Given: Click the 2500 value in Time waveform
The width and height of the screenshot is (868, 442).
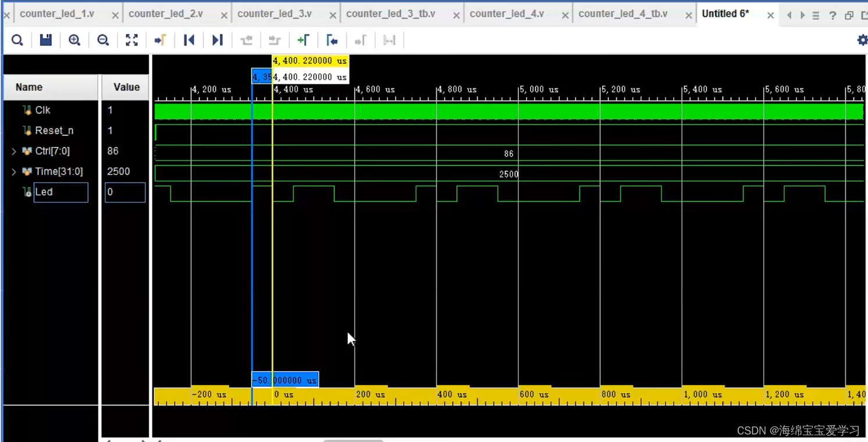Looking at the screenshot, I should pos(509,174).
